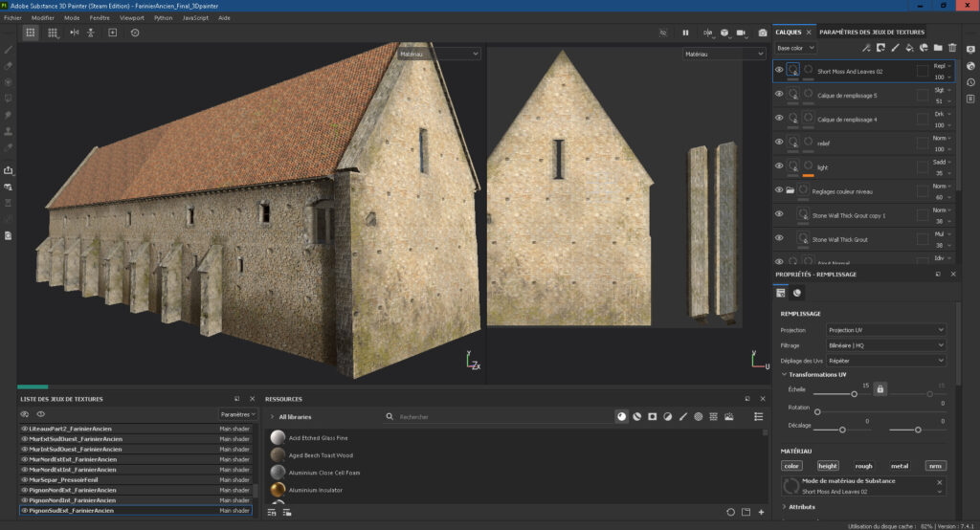This screenshot has width=980, height=530.
Task: Open display settings icon in right sidebar
Action: point(970,50)
